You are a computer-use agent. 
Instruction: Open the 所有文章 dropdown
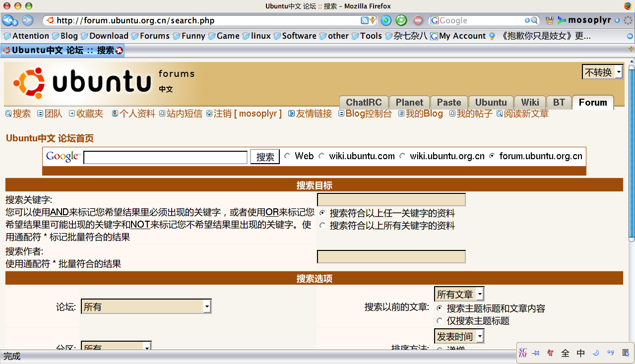click(x=459, y=294)
